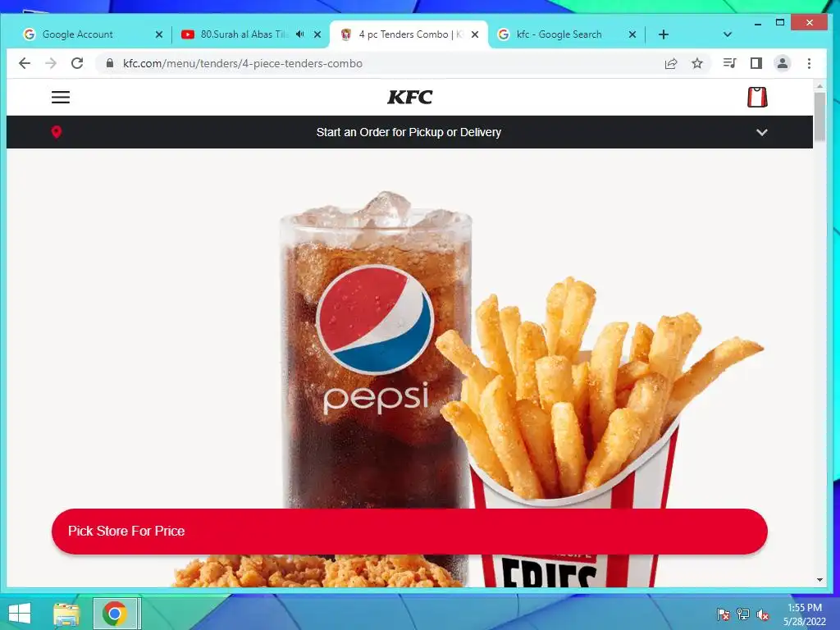Click Start an Order for Pickup or Delivery
Image resolution: width=840 pixels, height=630 pixels.
[x=409, y=132]
